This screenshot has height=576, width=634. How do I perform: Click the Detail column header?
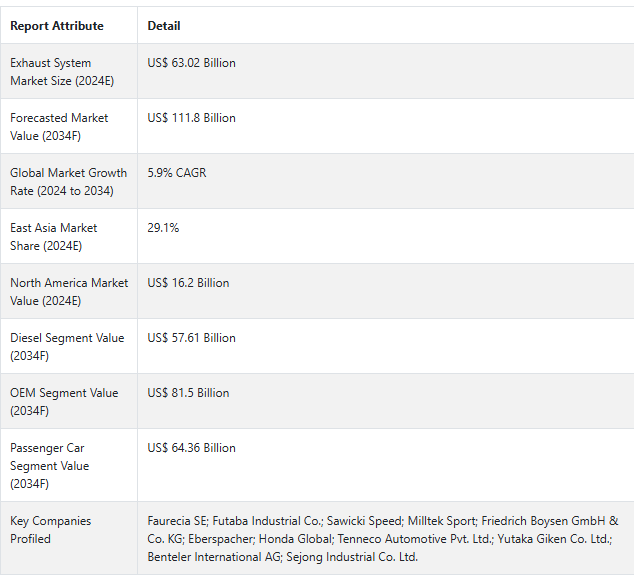click(x=164, y=26)
